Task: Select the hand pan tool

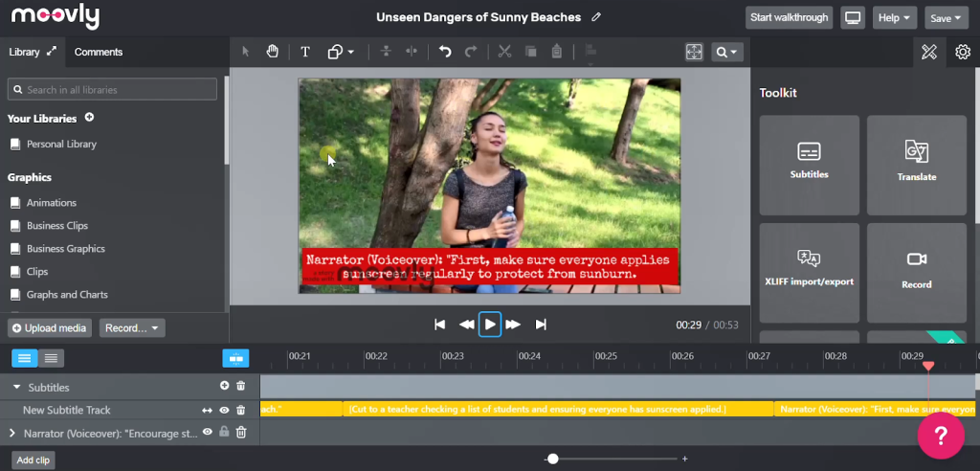Action: coord(273,52)
